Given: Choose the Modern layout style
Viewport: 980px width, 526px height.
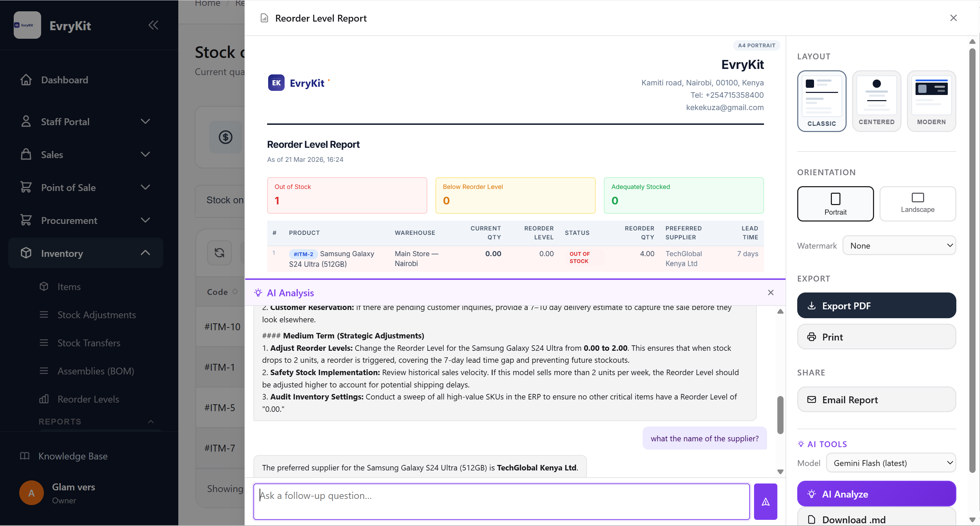Looking at the screenshot, I should point(931,101).
